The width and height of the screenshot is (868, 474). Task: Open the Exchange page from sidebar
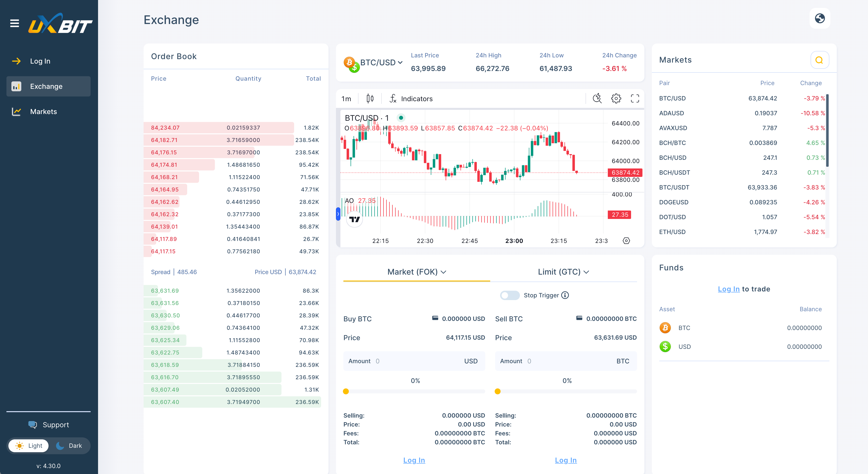coord(49,86)
